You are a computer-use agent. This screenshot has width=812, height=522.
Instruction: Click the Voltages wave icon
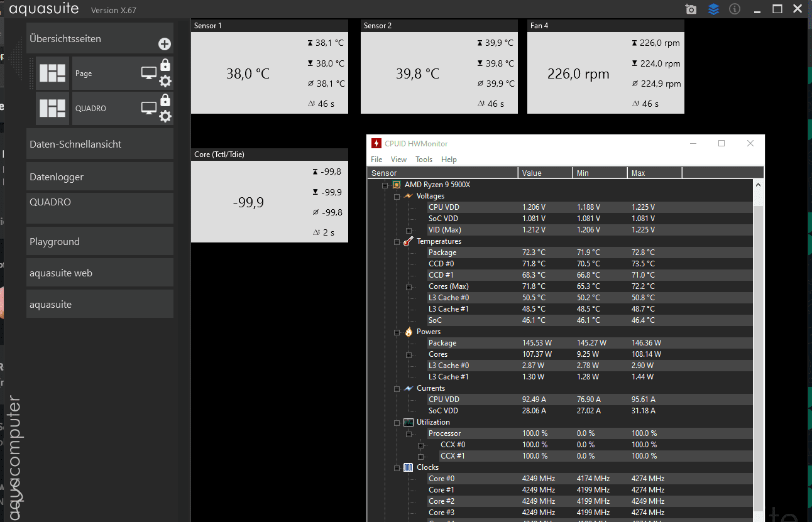[409, 196]
